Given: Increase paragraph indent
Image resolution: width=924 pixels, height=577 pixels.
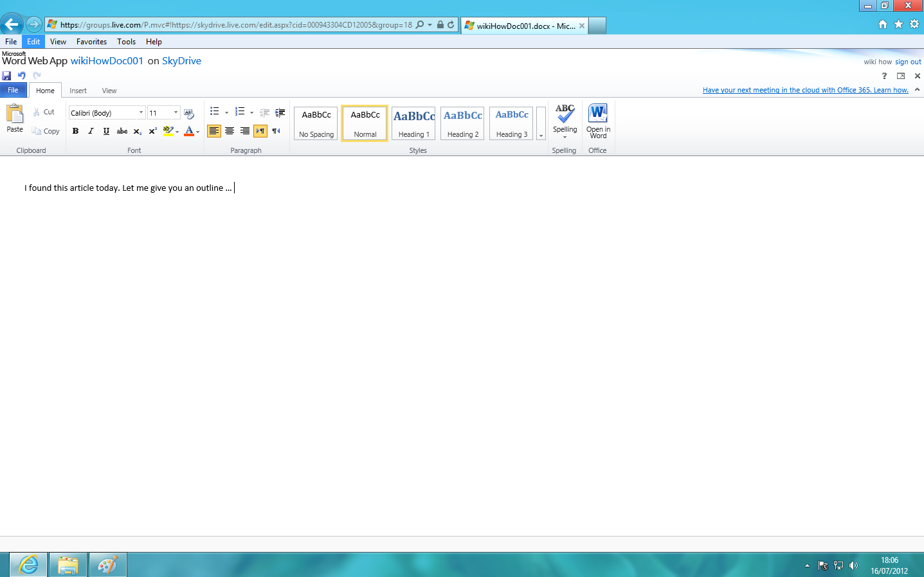Looking at the screenshot, I should 280,112.
